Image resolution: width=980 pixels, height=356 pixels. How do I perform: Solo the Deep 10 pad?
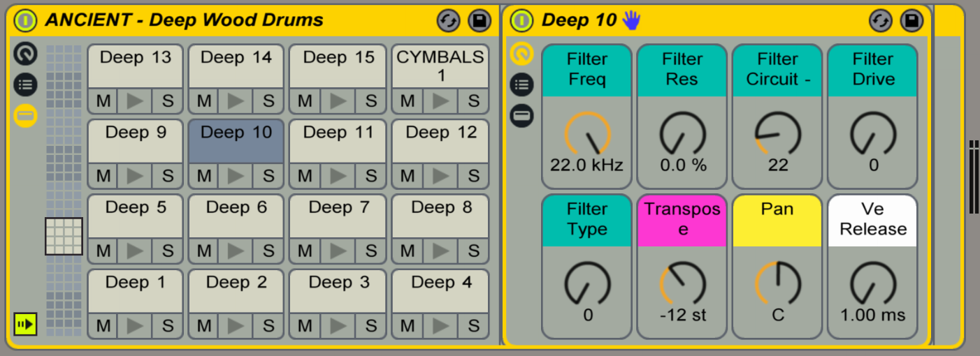[268, 176]
